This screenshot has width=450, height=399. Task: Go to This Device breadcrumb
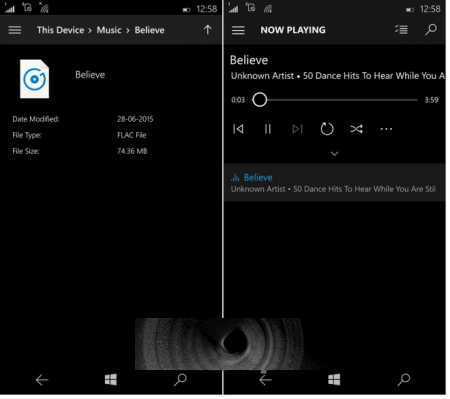pyautogui.click(x=60, y=30)
